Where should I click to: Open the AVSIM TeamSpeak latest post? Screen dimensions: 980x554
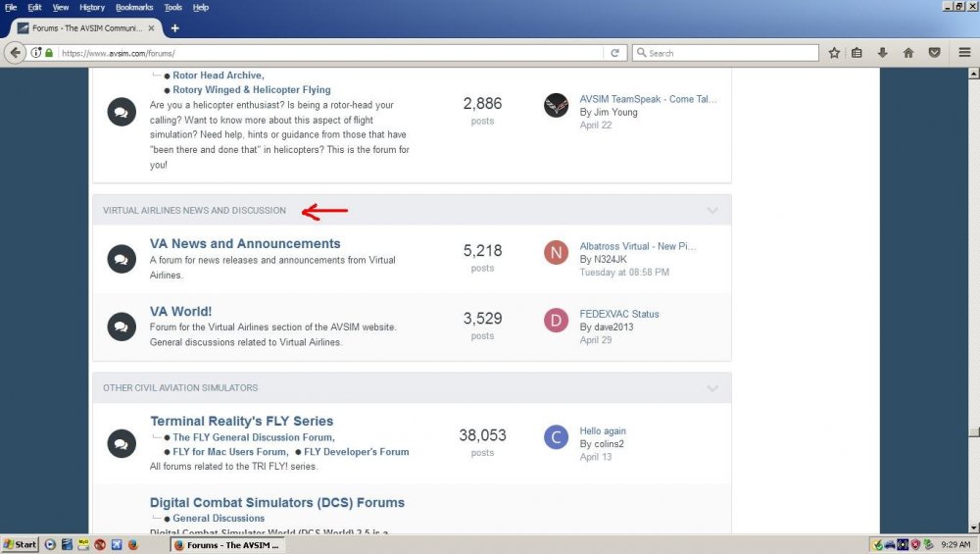point(648,99)
